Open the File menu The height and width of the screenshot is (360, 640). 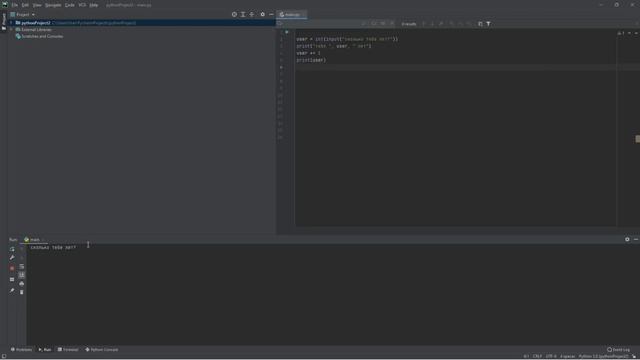pyautogui.click(x=15, y=5)
